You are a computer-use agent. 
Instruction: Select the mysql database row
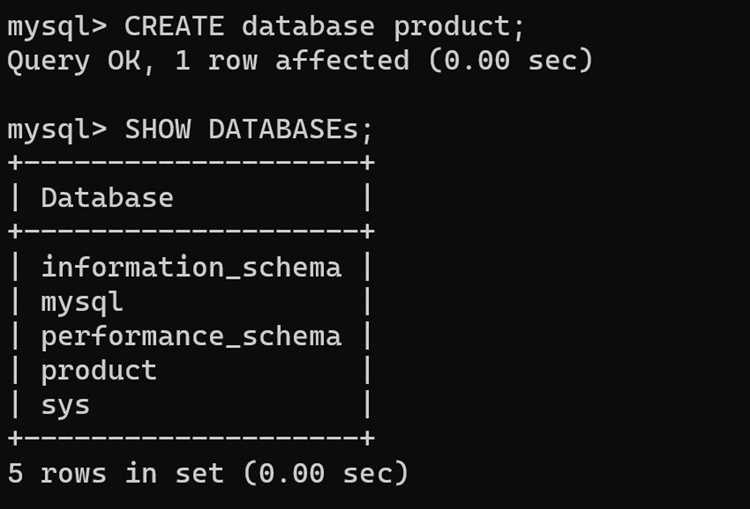click(191, 302)
